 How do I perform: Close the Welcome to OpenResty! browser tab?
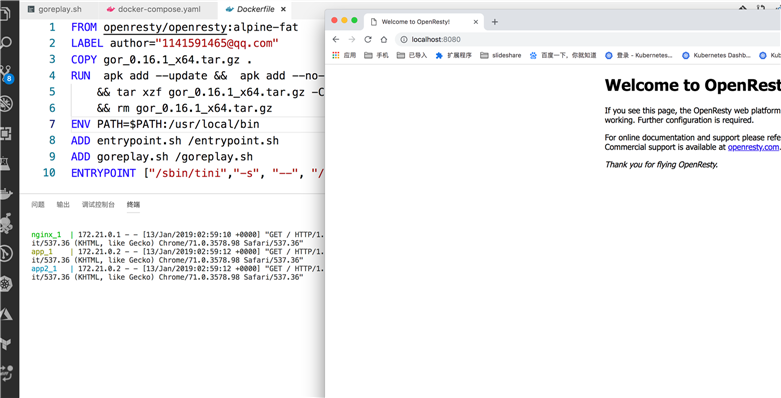(476, 22)
